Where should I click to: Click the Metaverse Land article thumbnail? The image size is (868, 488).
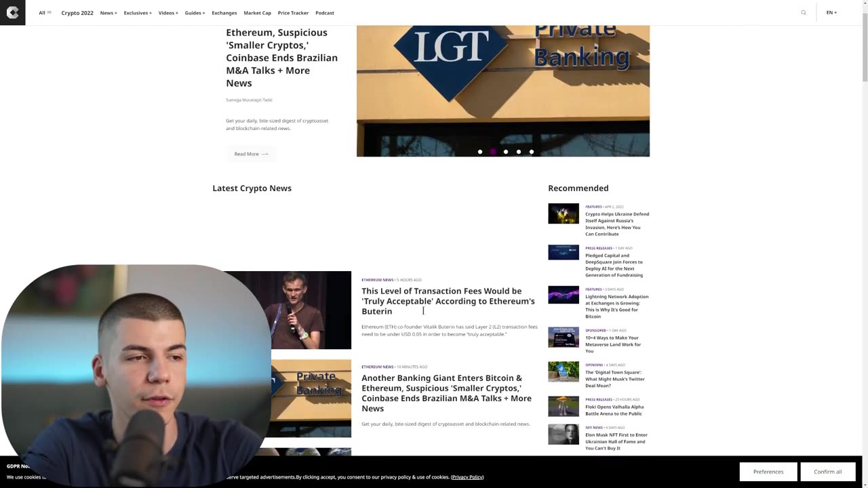564,337
